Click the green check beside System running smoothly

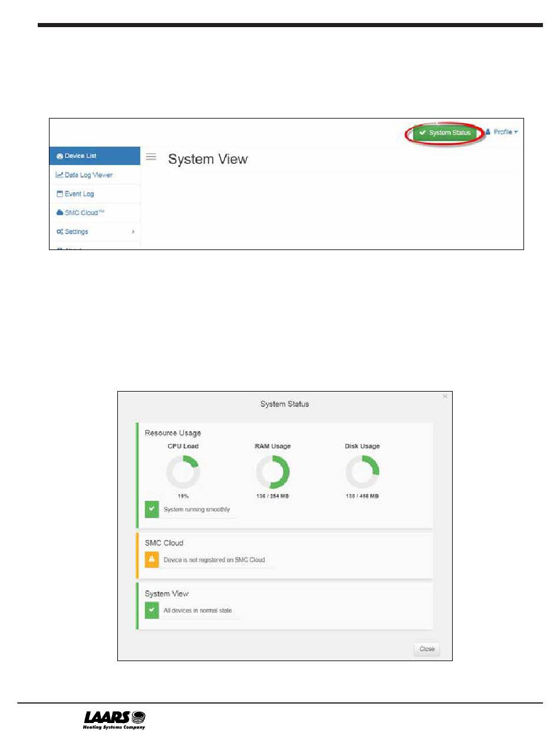(x=152, y=510)
